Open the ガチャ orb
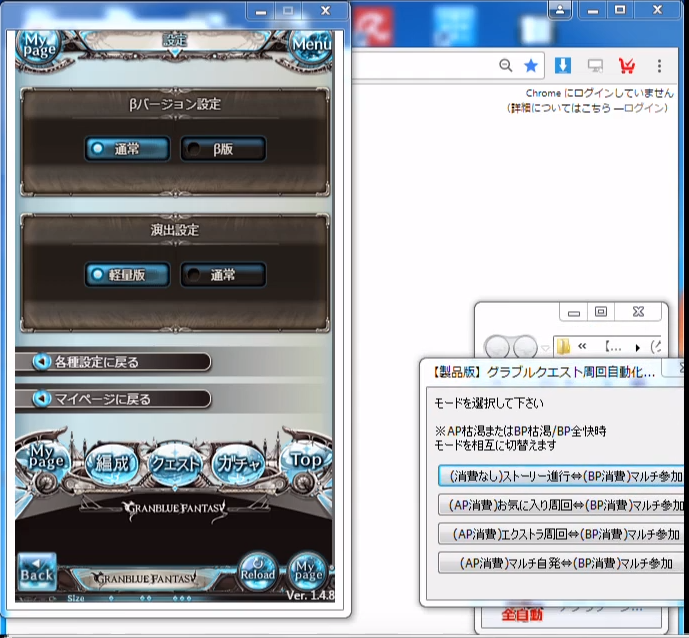 click(238, 464)
